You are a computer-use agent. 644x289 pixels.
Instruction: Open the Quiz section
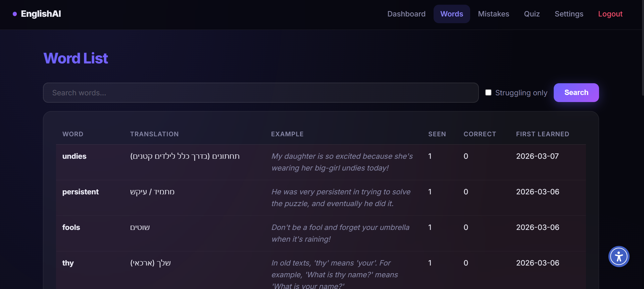pos(532,14)
